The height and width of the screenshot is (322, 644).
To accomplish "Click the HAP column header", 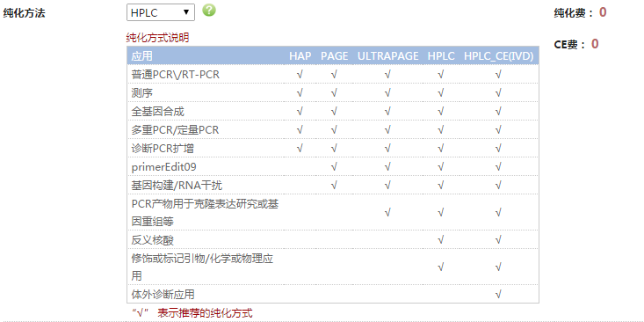I will coord(300,56).
